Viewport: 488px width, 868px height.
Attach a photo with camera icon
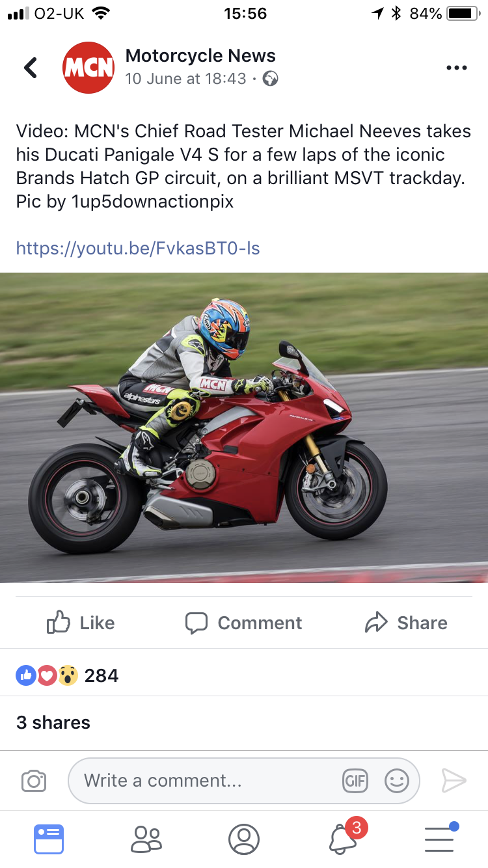34,781
